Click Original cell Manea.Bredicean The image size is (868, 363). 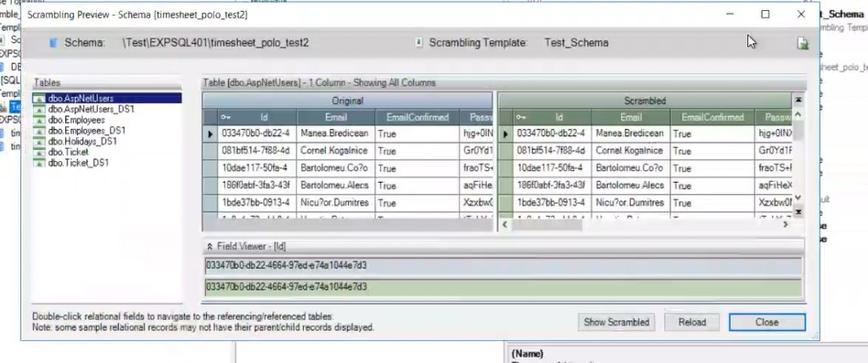click(x=336, y=133)
